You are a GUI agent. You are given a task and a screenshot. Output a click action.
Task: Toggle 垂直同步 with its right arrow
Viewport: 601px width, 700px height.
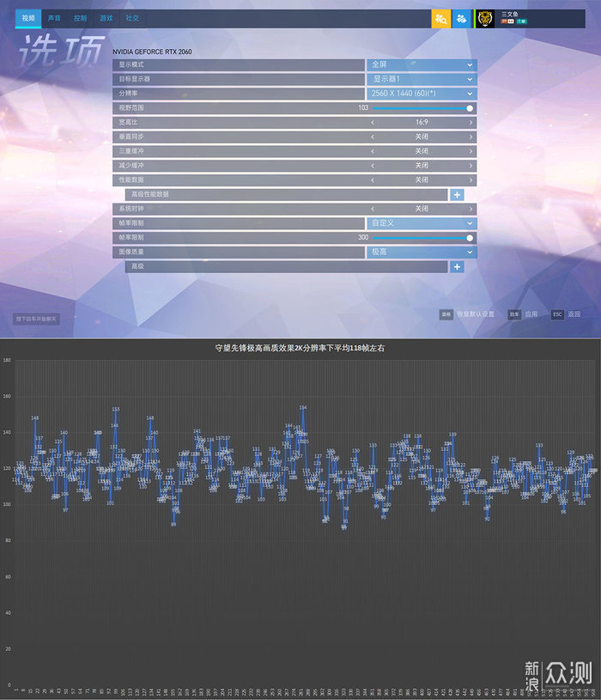point(470,137)
